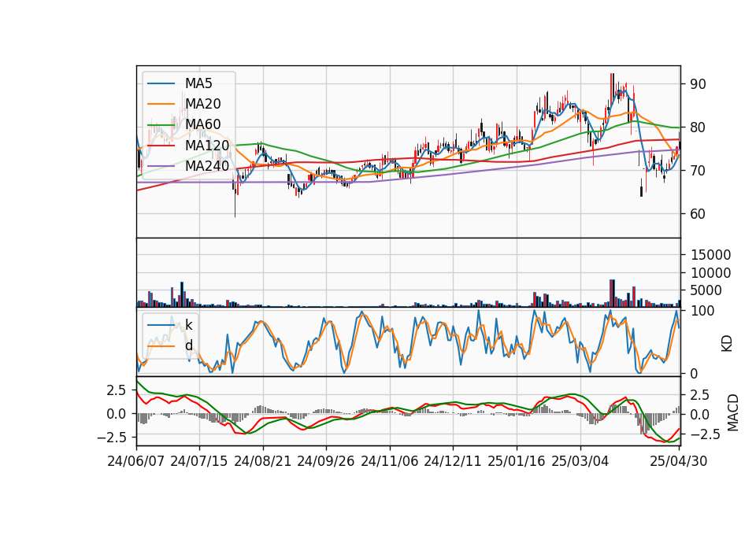Click the price axis value 60
Screen dimensions: 756x543
(x=699, y=214)
